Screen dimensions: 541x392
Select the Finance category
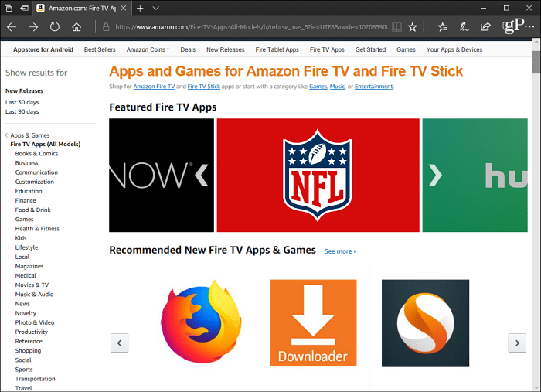pyautogui.click(x=26, y=200)
